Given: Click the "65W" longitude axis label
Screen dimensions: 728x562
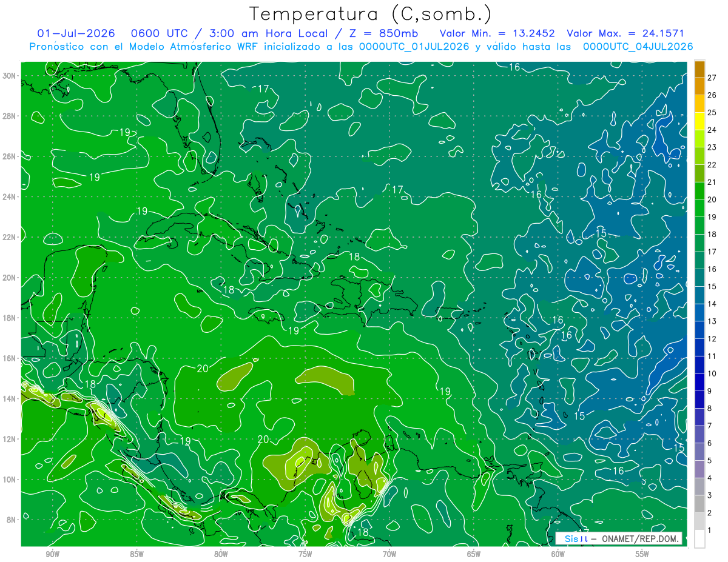Looking at the screenshot, I should coord(474,554).
